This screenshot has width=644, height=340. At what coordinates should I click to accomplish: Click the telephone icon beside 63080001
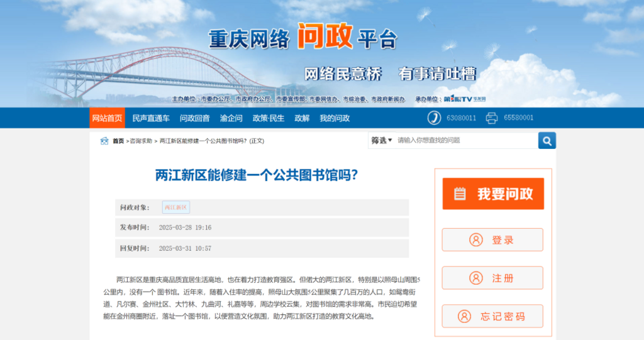tap(434, 118)
